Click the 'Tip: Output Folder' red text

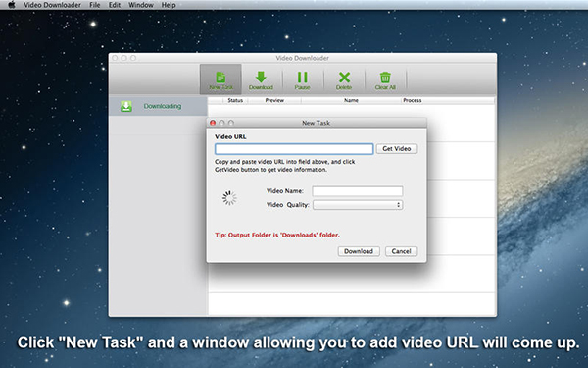point(277,235)
